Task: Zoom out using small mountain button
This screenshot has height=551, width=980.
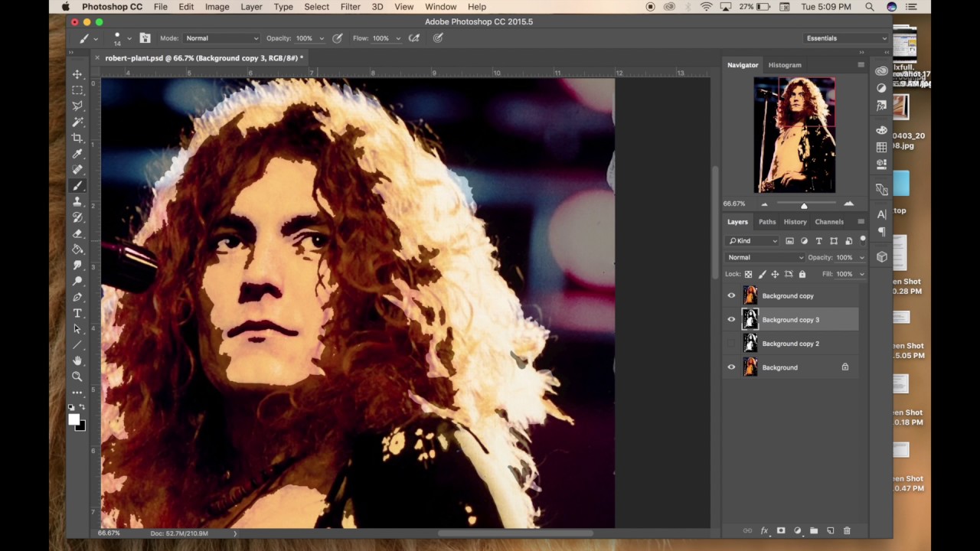Action: tap(764, 204)
